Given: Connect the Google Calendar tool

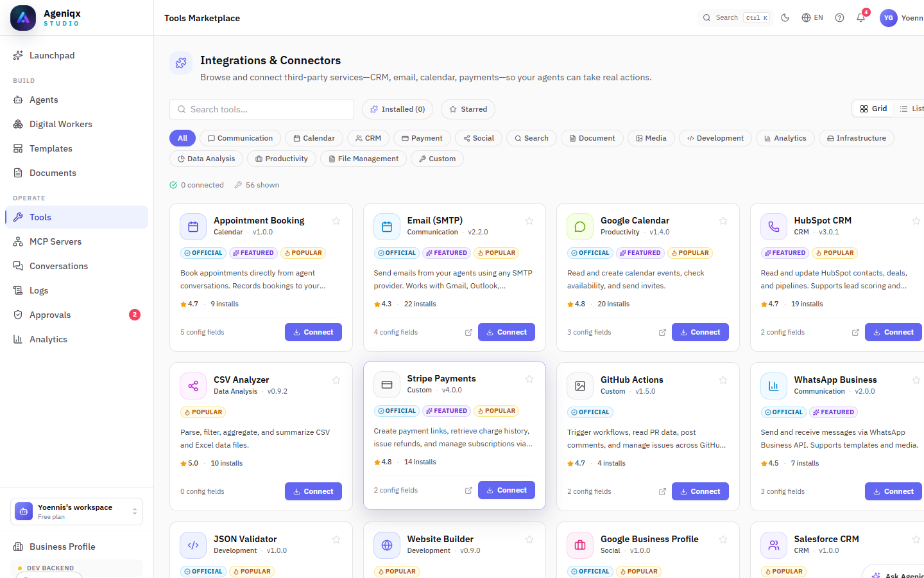Looking at the screenshot, I should tap(700, 332).
